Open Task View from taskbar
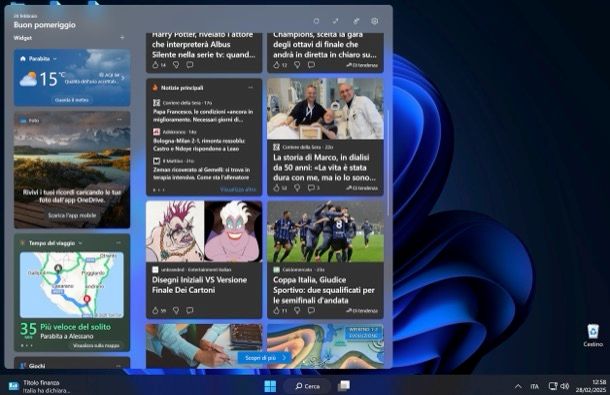Screen dimensions: 610x395 tap(344, 386)
